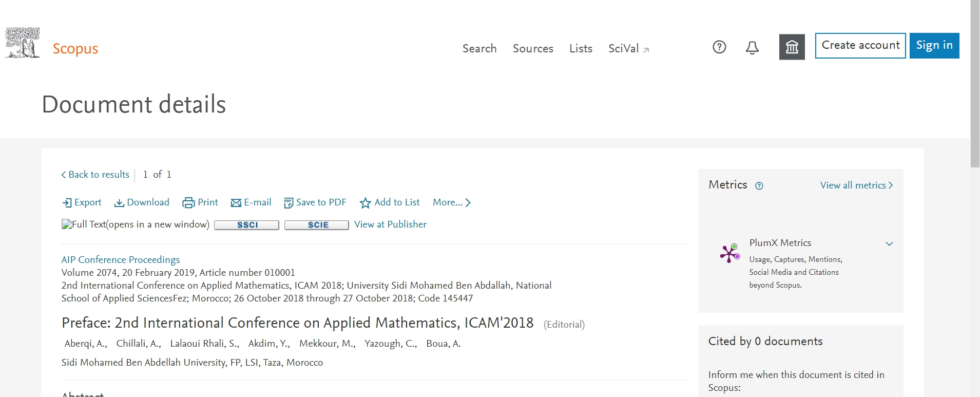The image size is (980, 397).
Task: Expand the PlumX Metrics chevron
Action: [889, 243]
